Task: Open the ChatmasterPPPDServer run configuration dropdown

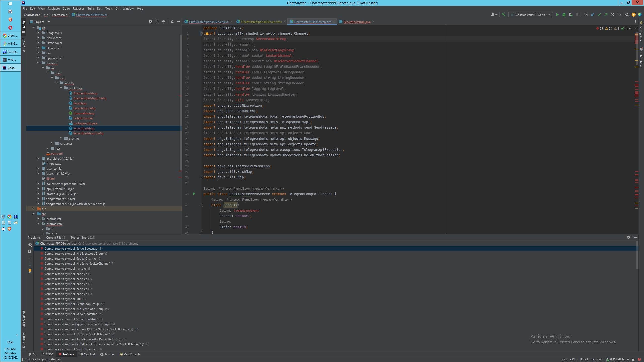Action: [531, 15]
